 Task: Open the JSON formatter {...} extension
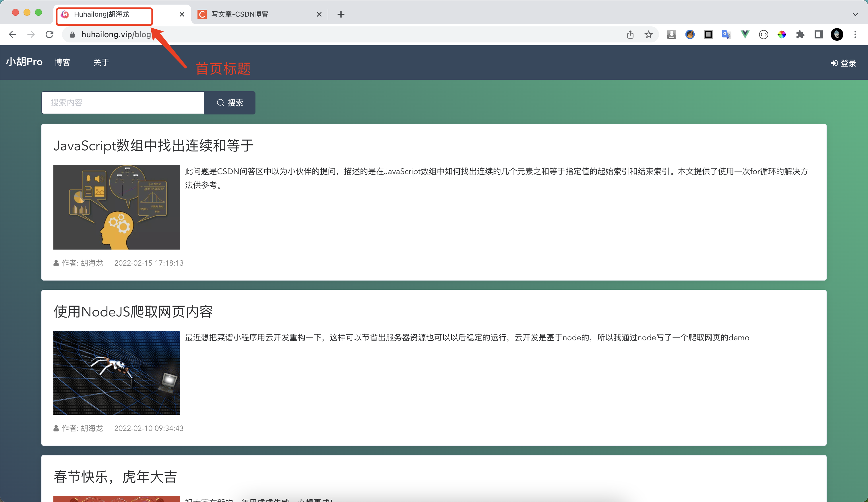tap(763, 34)
